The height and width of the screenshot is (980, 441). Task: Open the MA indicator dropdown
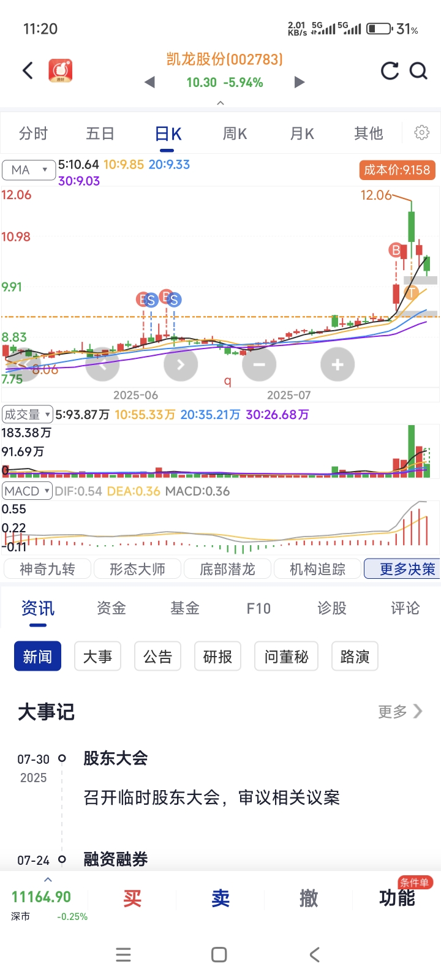point(29,170)
